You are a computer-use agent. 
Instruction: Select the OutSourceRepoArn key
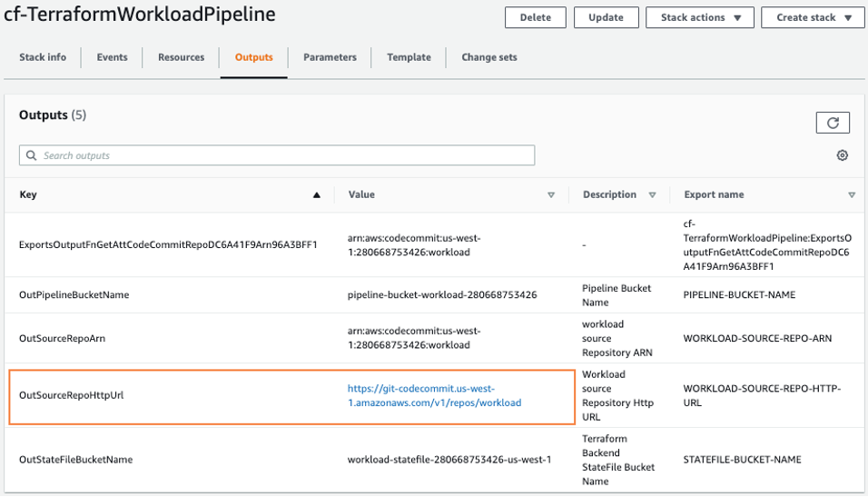coord(62,338)
